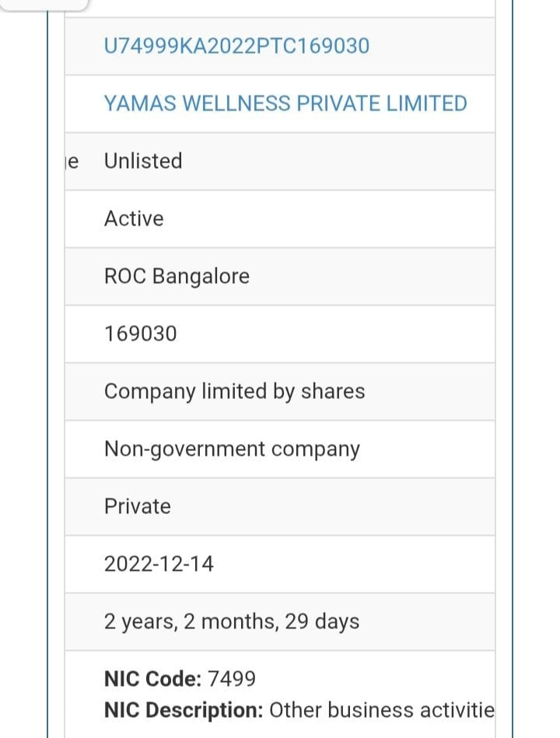The width and height of the screenshot is (560, 738).
Task: Open the U74999KA2022PTC169030 CIN link
Action: pos(236,47)
